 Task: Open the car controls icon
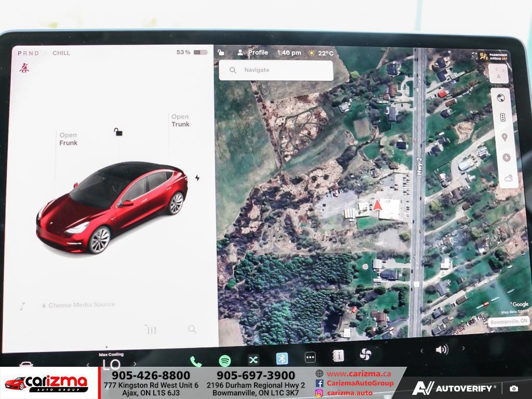click(x=26, y=364)
